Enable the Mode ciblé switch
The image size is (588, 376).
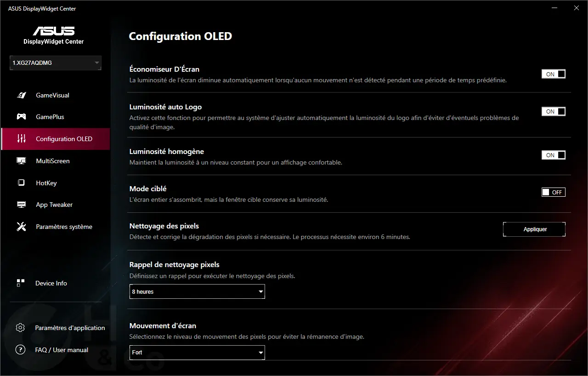pyautogui.click(x=554, y=192)
